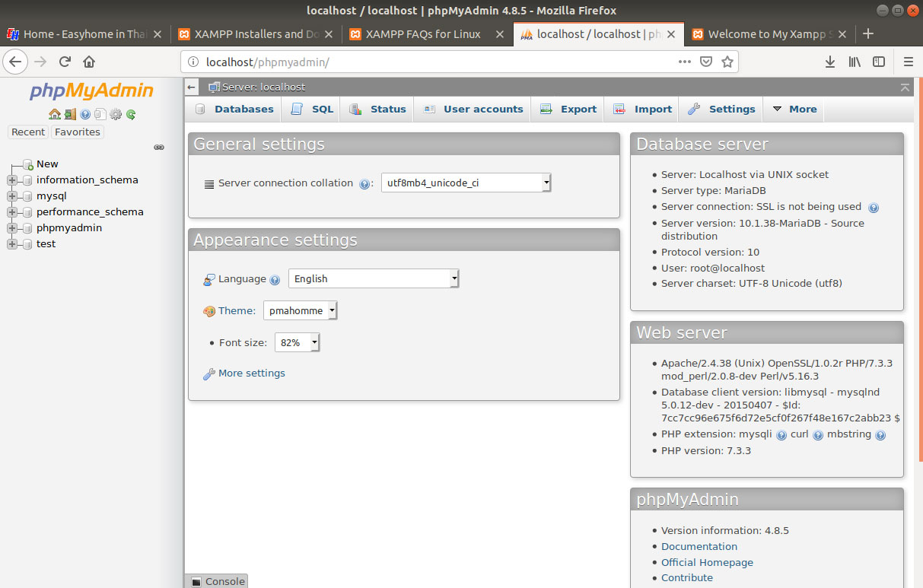This screenshot has height=588, width=923.
Task: Click help icon beside Server connection collation
Action: coord(364,183)
